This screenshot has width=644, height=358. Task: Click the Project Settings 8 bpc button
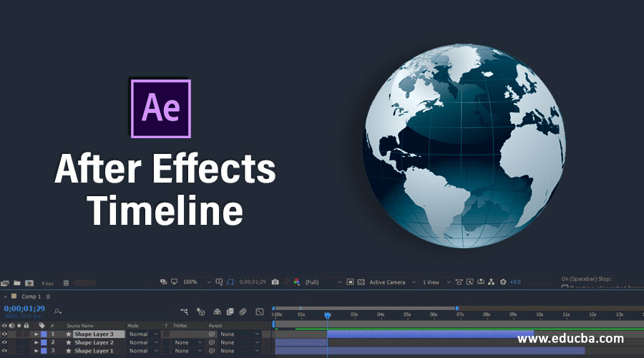click(48, 284)
